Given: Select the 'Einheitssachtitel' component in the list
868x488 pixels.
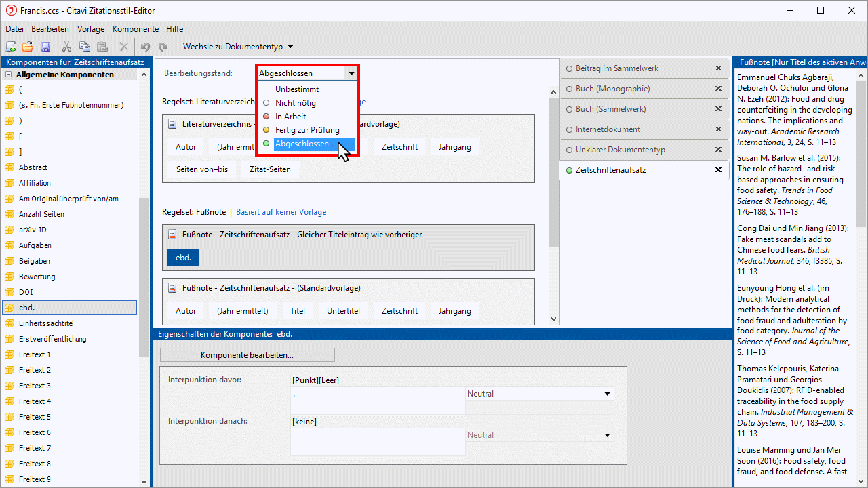Looking at the screenshot, I should point(45,323).
